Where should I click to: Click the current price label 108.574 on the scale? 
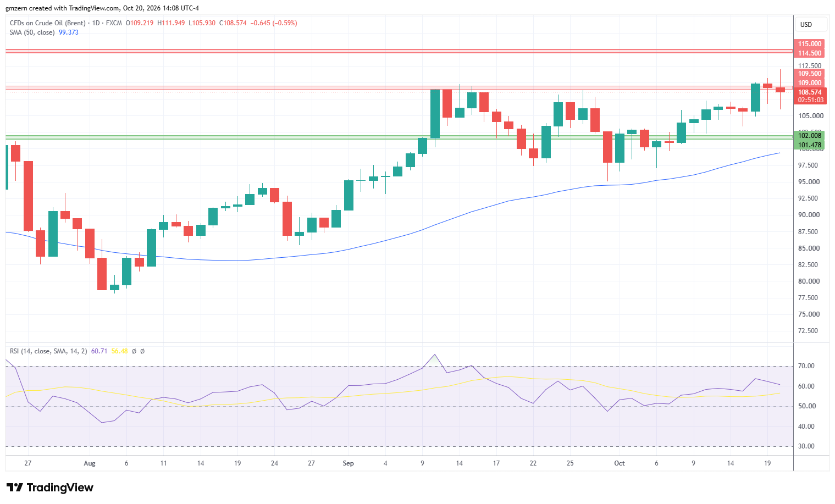(x=810, y=92)
